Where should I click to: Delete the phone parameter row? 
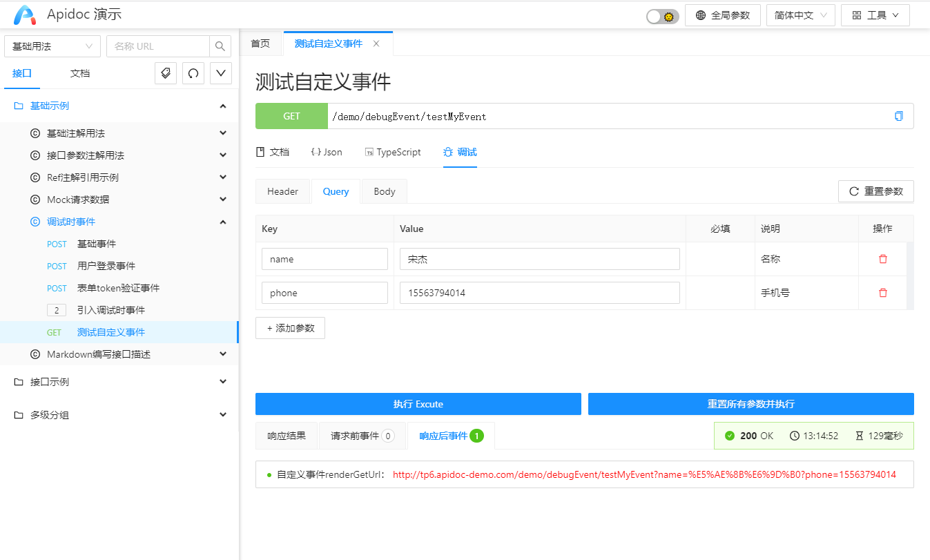point(882,293)
